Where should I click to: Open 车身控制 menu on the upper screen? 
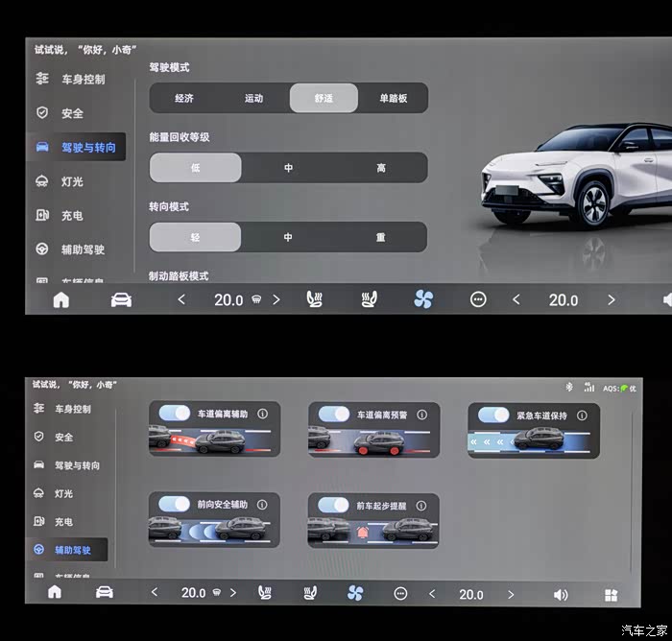tap(83, 79)
